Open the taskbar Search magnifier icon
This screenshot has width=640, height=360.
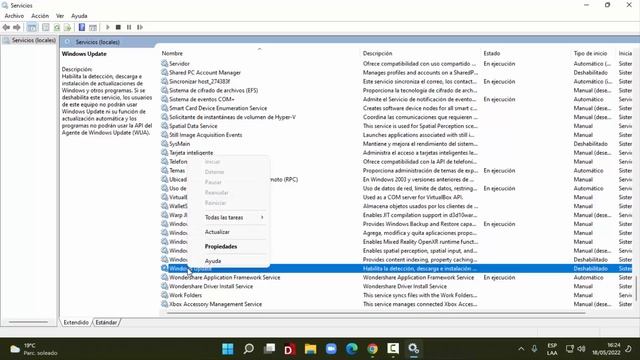pos(249,349)
